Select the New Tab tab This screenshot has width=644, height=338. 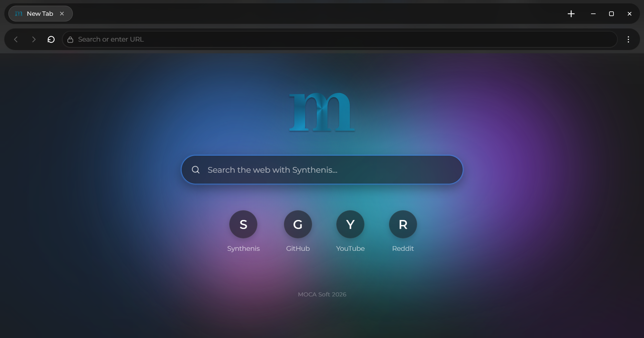point(40,13)
